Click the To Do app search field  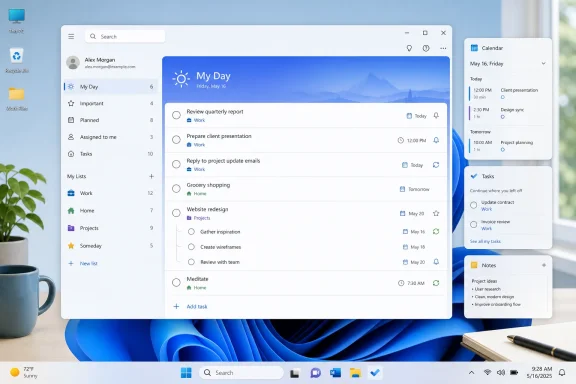click(x=125, y=36)
